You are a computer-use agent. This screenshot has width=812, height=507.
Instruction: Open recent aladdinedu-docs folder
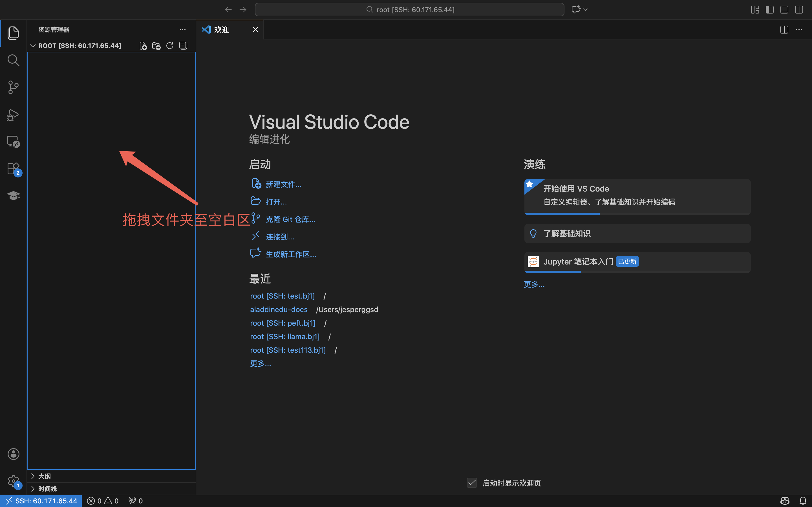point(279,310)
